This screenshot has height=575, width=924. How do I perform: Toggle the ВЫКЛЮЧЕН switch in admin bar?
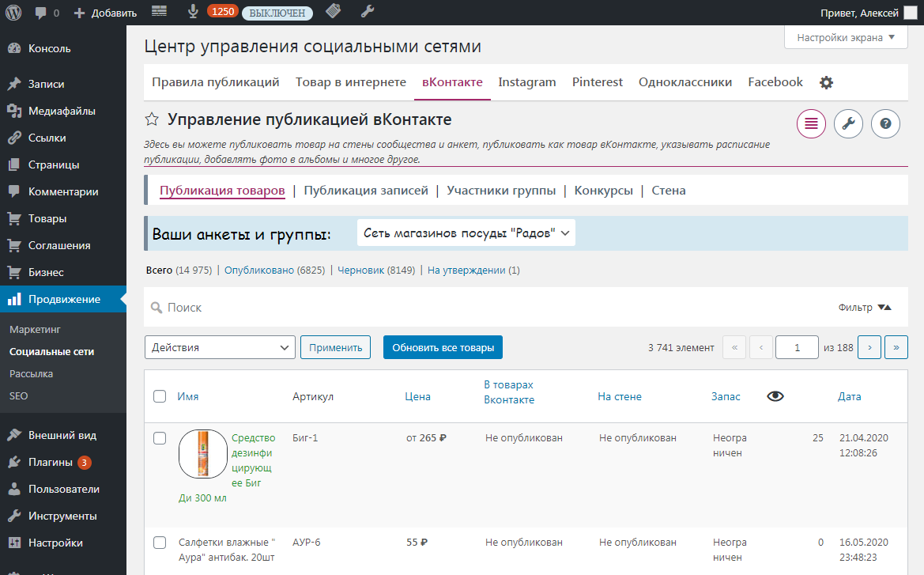coord(277,13)
